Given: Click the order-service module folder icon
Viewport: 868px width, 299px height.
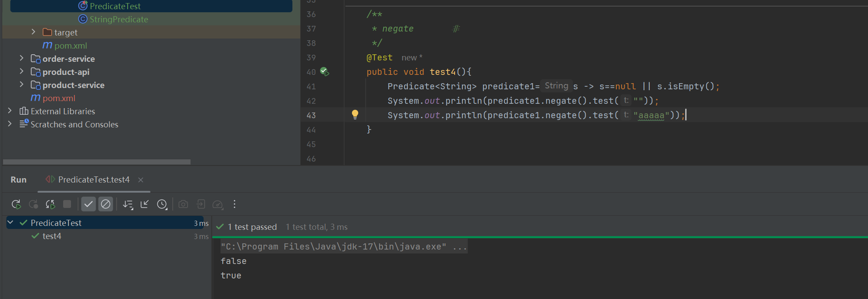Looking at the screenshot, I should coord(36,59).
